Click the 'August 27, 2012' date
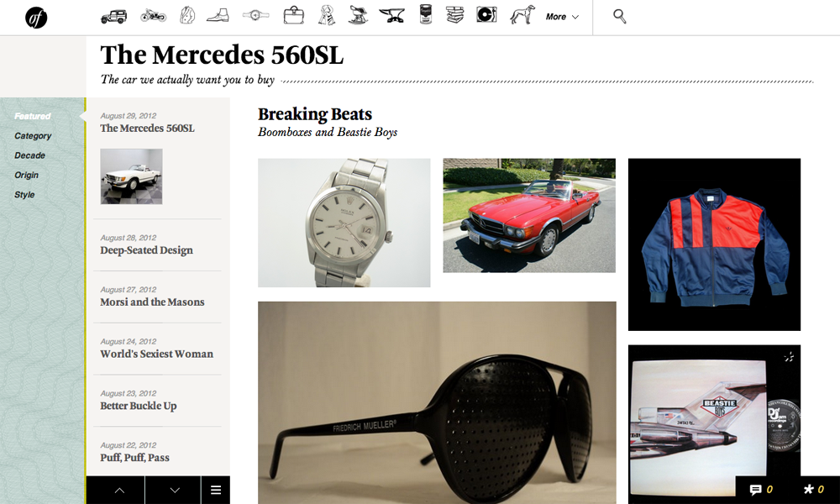The width and height of the screenshot is (840, 504). pos(128,290)
